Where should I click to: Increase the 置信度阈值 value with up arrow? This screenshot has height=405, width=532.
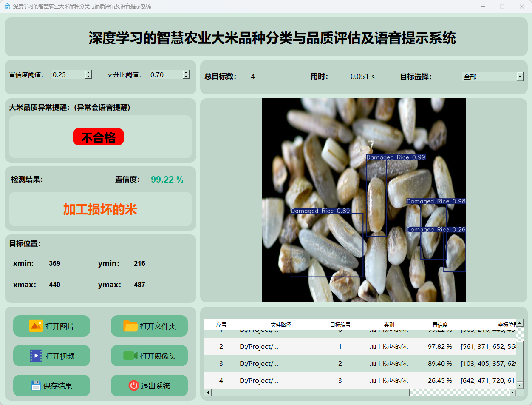tap(88, 72)
